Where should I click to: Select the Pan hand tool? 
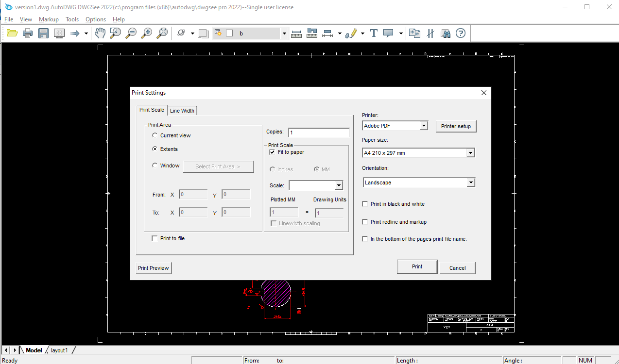(100, 33)
